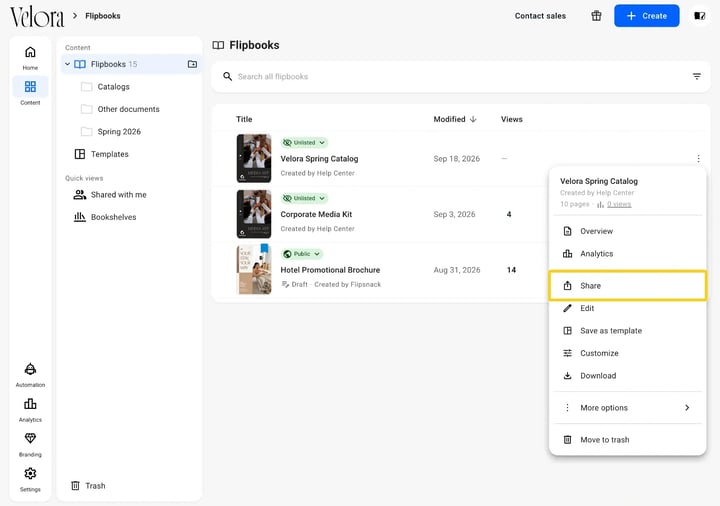The width and height of the screenshot is (720, 506).
Task: Click the Velora Spring Catalog title in the list
Action: [x=319, y=158]
